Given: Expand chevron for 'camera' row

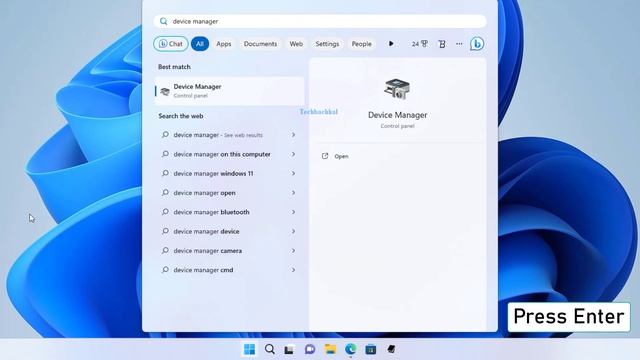Looking at the screenshot, I should tap(293, 251).
